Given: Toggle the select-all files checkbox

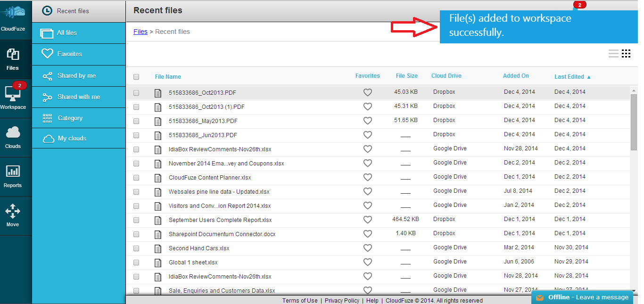Looking at the screenshot, I should pos(136,77).
